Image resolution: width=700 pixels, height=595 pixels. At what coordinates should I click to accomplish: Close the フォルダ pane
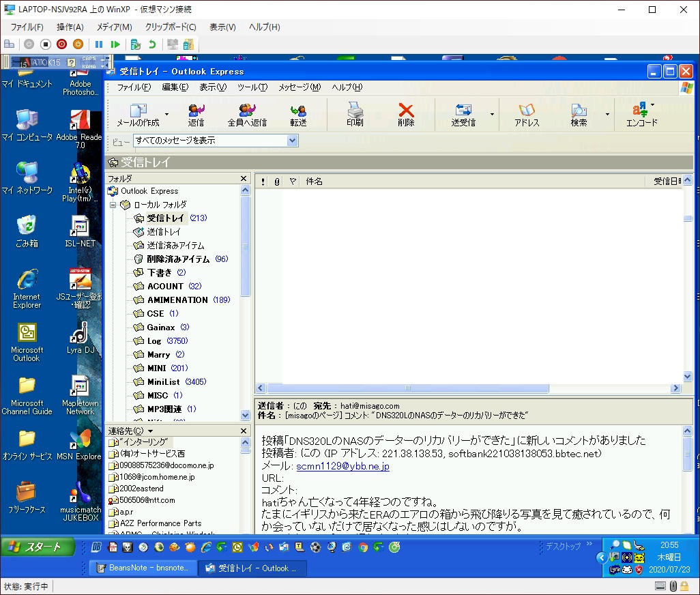pyautogui.click(x=244, y=179)
